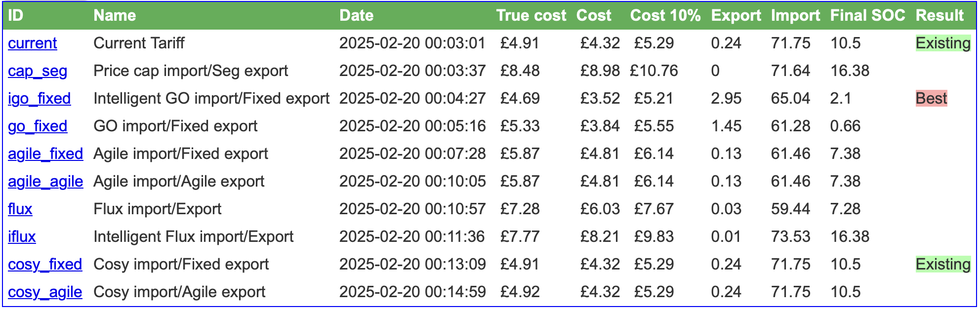Follow the agile_fixed link
This screenshot has height=309, width=980.
point(45,154)
